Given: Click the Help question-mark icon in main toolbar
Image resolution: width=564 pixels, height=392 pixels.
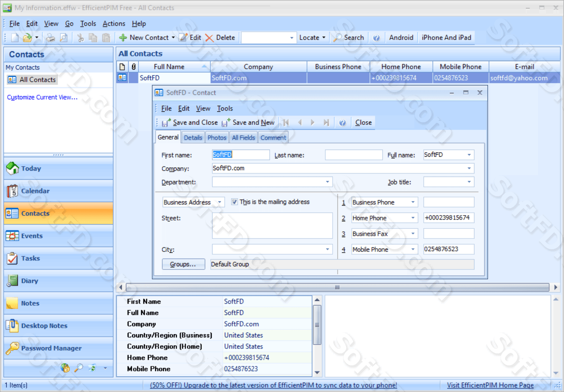Looking at the screenshot, I should (x=377, y=38).
